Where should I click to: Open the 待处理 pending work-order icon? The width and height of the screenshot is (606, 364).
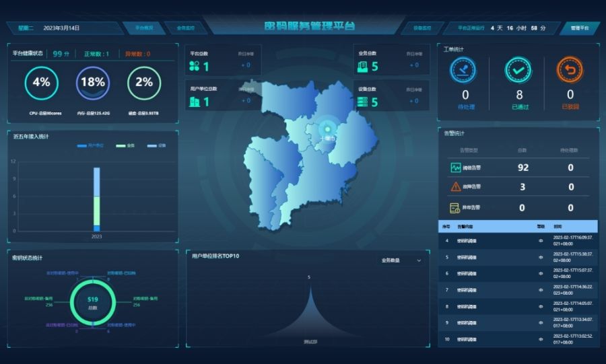point(465,70)
